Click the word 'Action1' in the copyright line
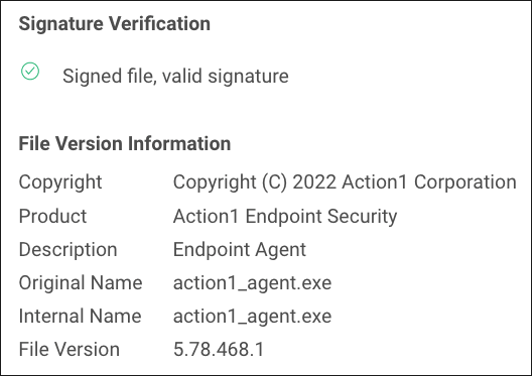This screenshot has width=532, height=376. click(374, 182)
